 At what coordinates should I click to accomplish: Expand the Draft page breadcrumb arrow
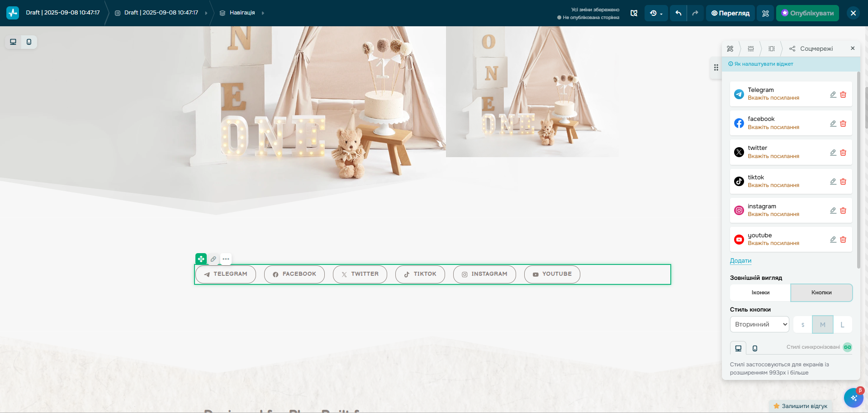coord(206,13)
